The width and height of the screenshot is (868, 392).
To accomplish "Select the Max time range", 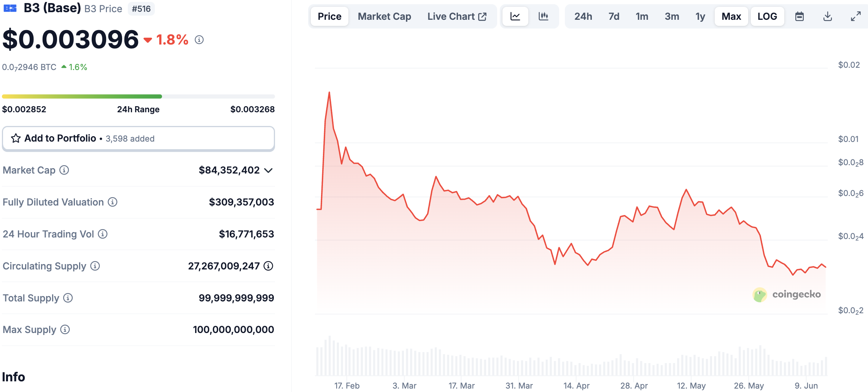I will coord(731,16).
